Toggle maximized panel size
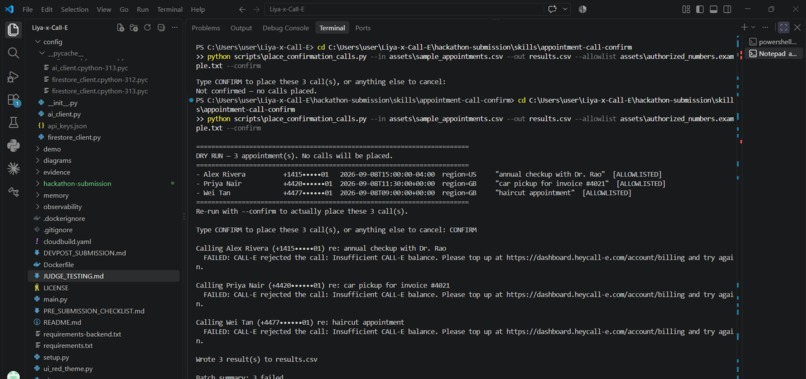Image resolution: width=806 pixels, height=379 pixels. pyautogui.click(x=783, y=27)
